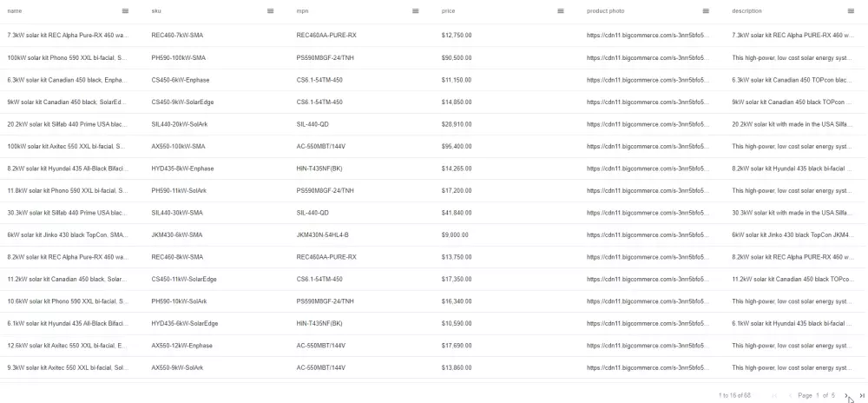Click price cell $11,150.00
The width and height of the screenshot is (868, 403).
click(x=457, y=80)
